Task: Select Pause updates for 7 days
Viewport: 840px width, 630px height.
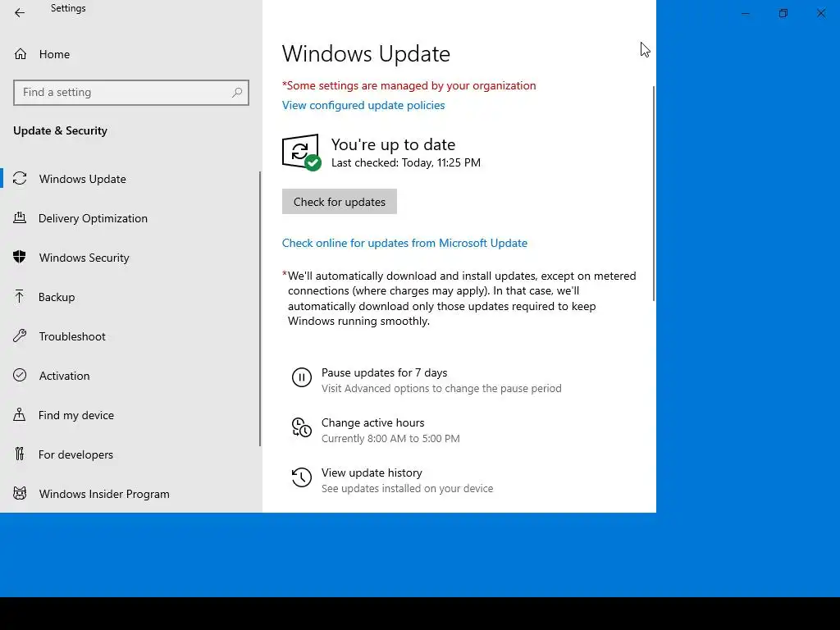Action: (x=384, y=372)
